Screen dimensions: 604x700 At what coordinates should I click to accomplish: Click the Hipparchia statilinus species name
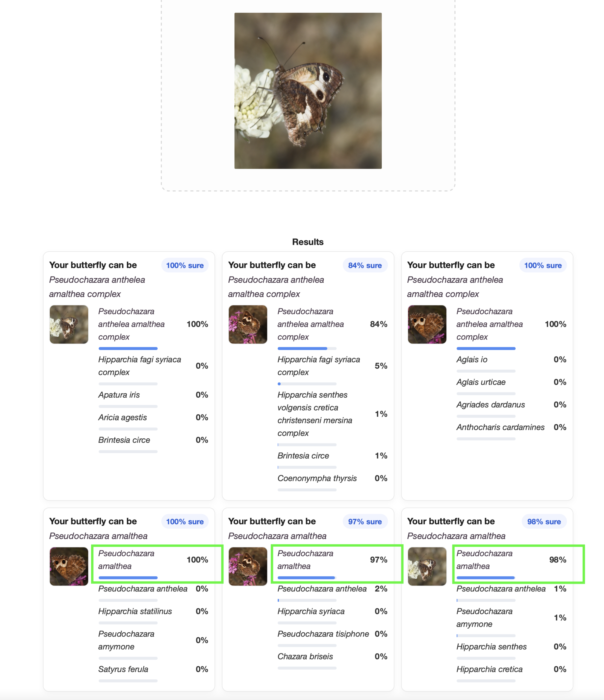click(135, 611)
